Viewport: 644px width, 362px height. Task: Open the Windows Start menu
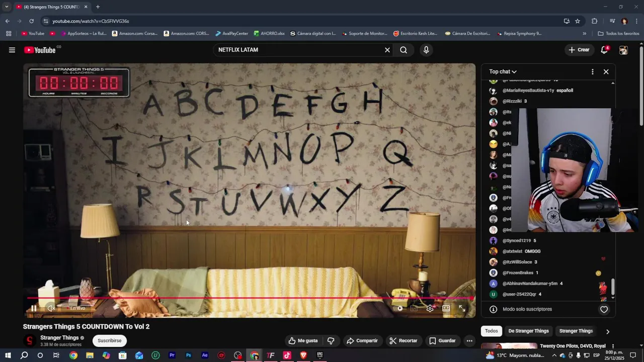pyautogui.click(x=8, y=355)
